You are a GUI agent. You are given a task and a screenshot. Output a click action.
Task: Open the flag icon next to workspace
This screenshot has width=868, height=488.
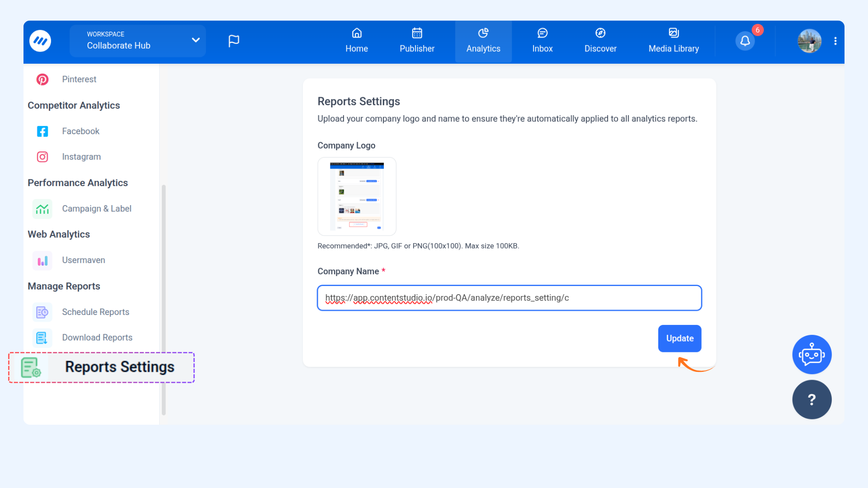click(233, 41)
